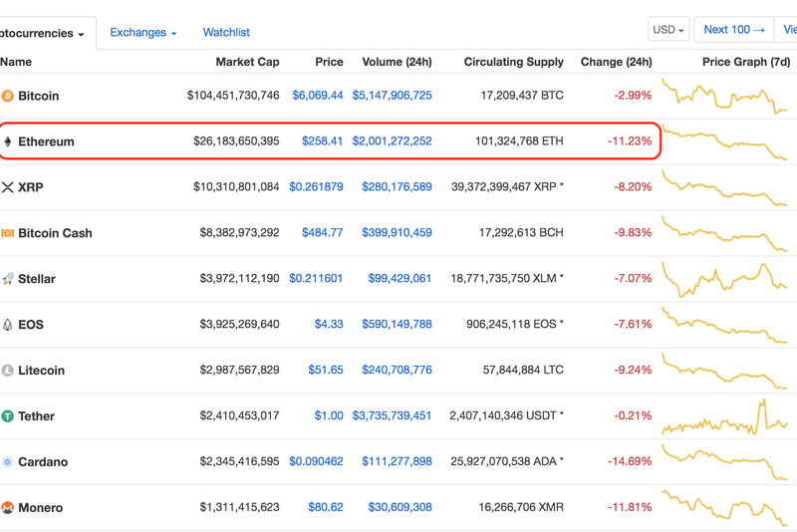Click the Ethereum diamond logo icon
Screen dimensions: 797x532
click(x=8, y=141)
